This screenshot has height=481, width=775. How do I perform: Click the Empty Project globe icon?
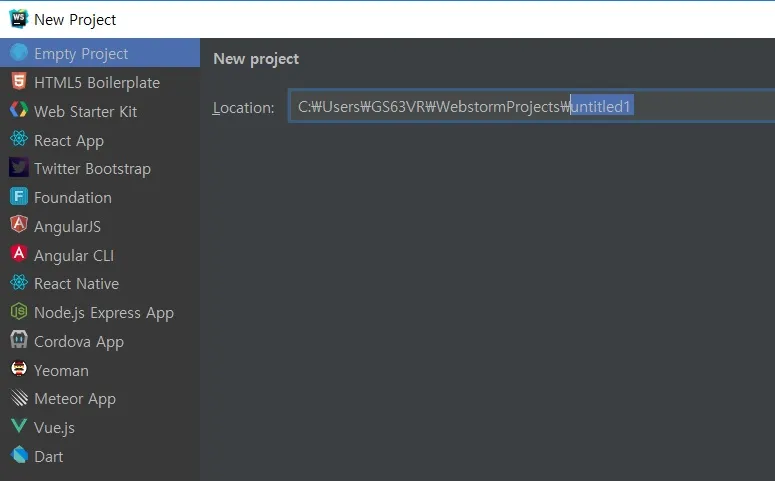coord(19,52)
